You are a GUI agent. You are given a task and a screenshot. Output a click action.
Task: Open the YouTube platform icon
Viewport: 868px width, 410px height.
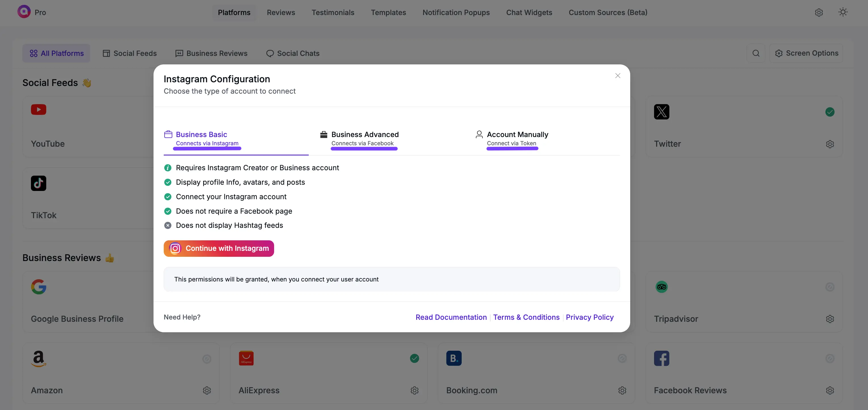click(38, 110)
